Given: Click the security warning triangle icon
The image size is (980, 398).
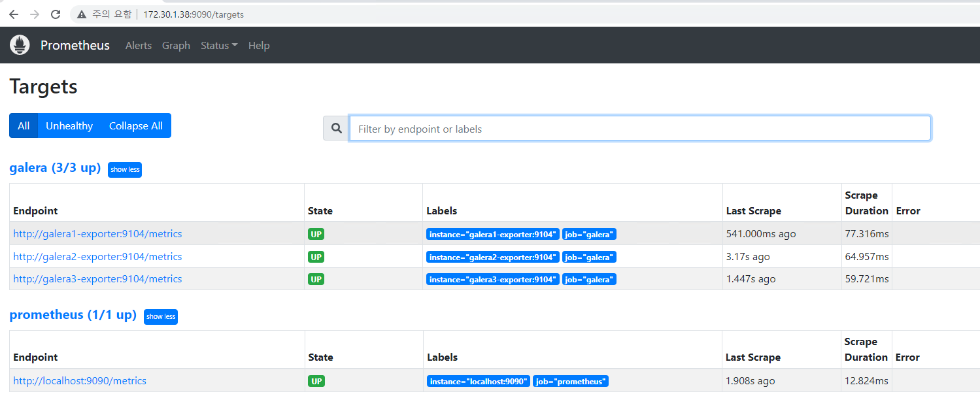Looking at the screenshot, I should (82, 14).
